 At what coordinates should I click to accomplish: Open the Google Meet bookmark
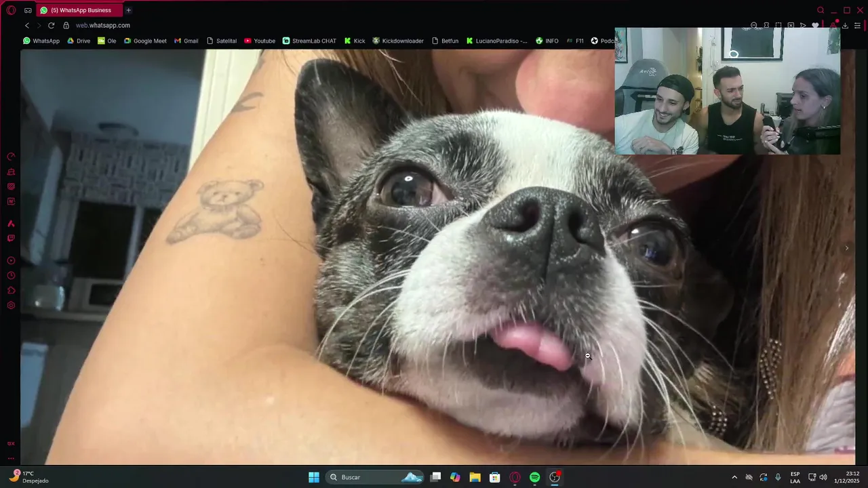(144, 41)
